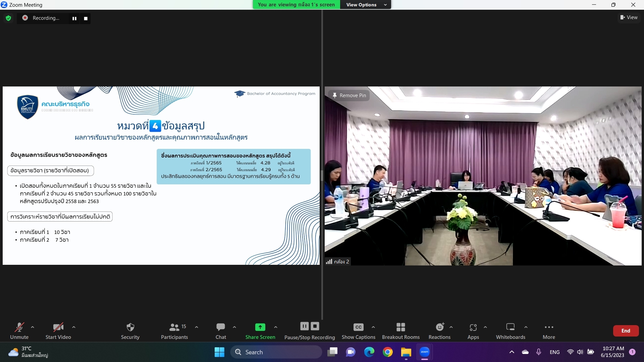Viewport: 644px width, 362px height.
Task: Toggle Show Captions CC
Action: [358, 331]
